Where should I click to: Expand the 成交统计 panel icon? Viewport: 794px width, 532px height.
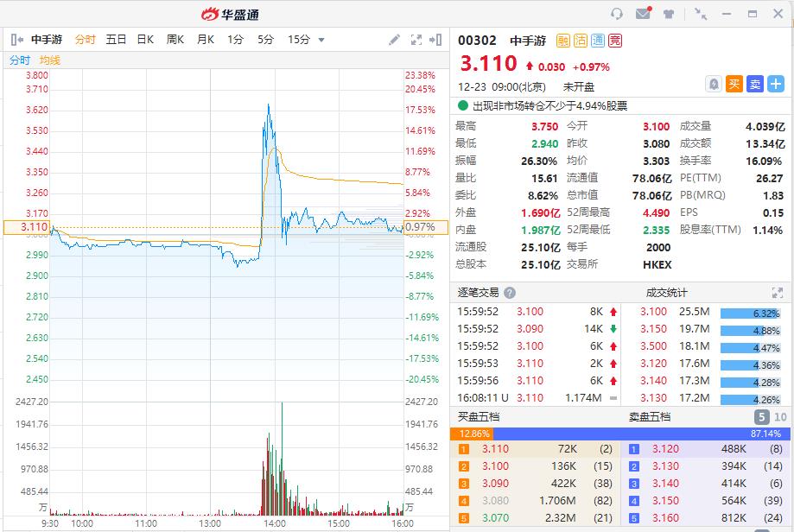[778, 293]
